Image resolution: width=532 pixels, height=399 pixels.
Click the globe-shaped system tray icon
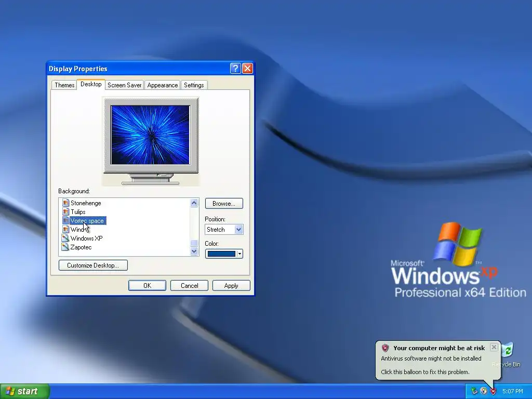484,391
